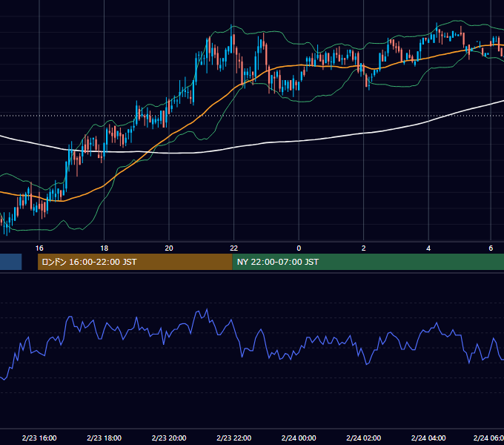Click the blue session bar before ロンドン
The width and height of the screenshot is (504, 445).
coord(10,262)
